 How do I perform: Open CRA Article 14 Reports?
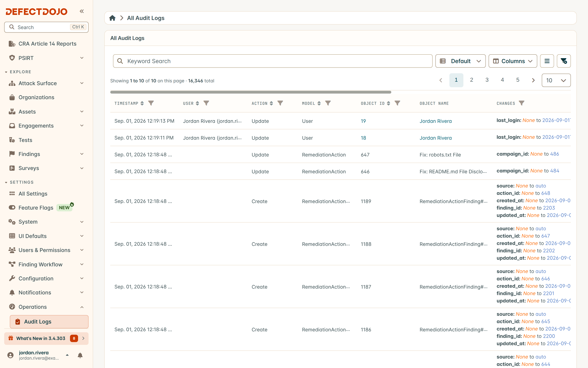coord(46,44)
